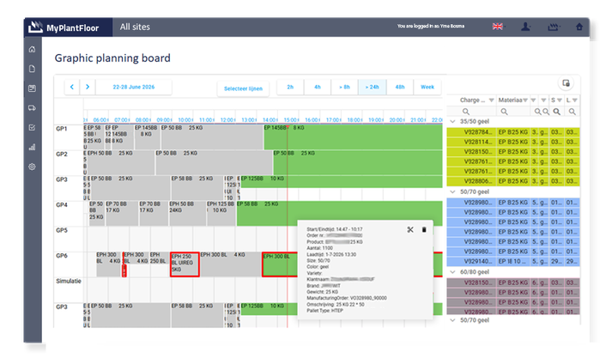Screen dimensions: 612x364
Task: Change language via the UK flag
Action: (497, 27)
